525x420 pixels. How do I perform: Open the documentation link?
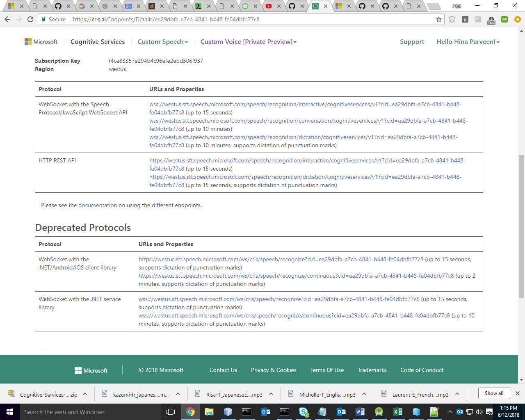tap(98, 205)
